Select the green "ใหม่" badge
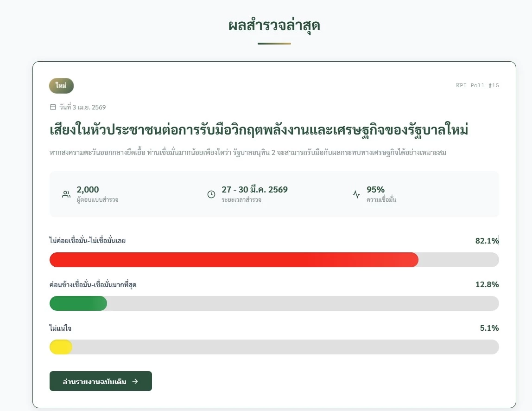 [61, 85]
